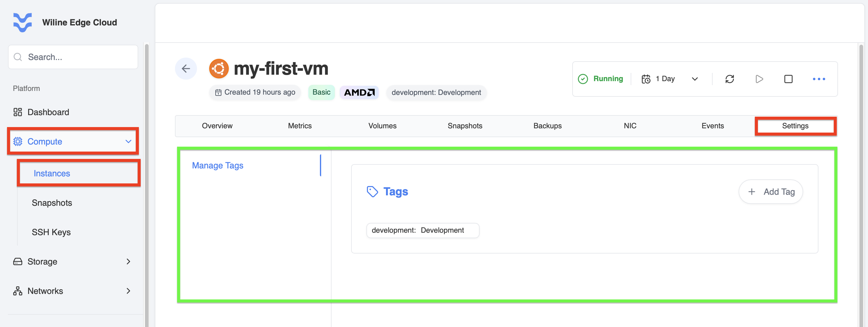868x327 pixels.
Task: Switch to the Volumes tab
Action: (x=382, y=126)
